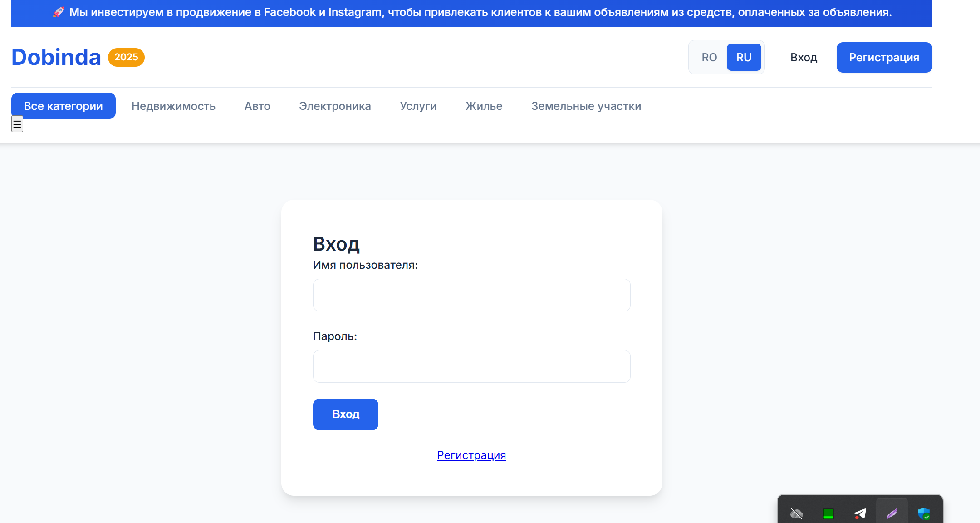The height and width of the screenshot is (523, 980).
Task: Open the Авто category
Action: (257, 106)
